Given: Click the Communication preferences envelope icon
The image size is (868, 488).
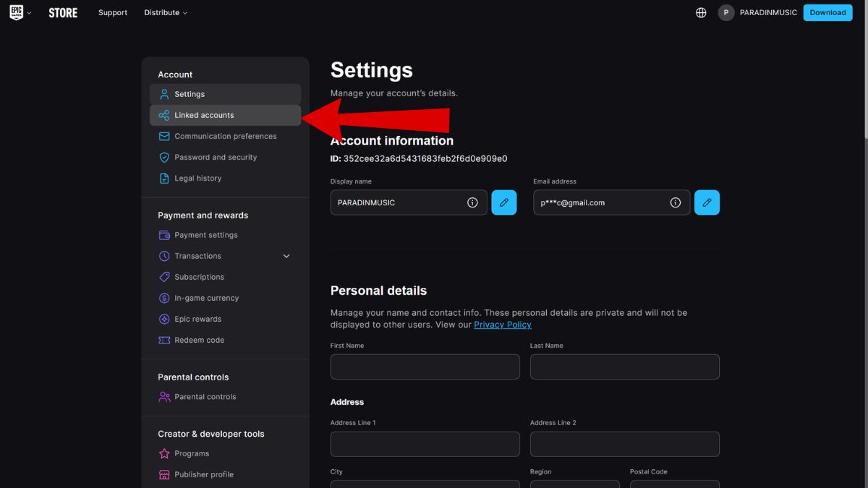Looking at the screenshot, I should pyautogui.click(x=164, y=136).
